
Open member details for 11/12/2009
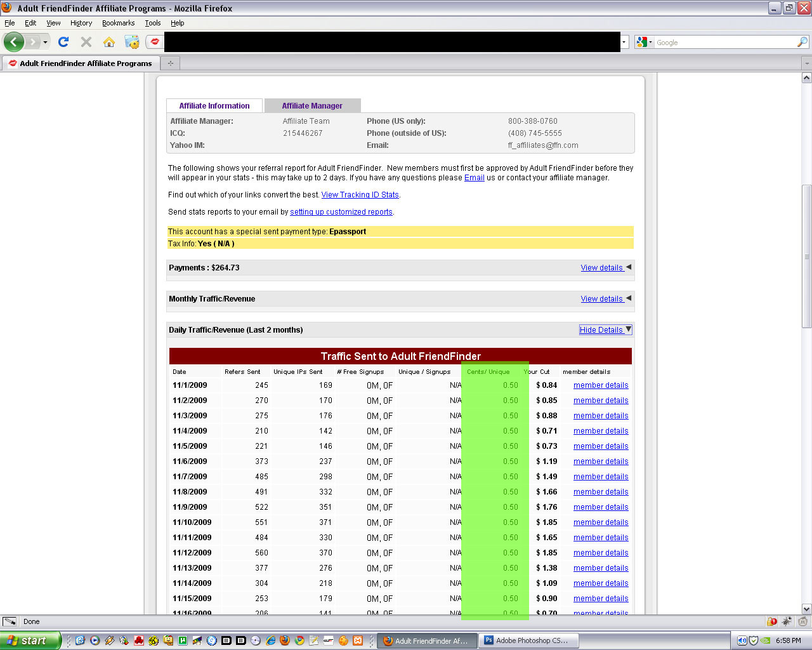[x=601, y=553]
